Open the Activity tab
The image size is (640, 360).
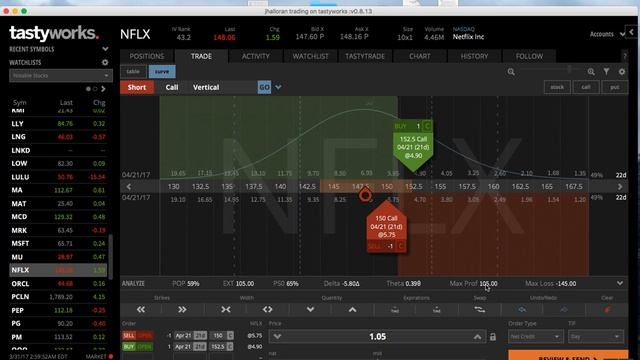(256, 56)
